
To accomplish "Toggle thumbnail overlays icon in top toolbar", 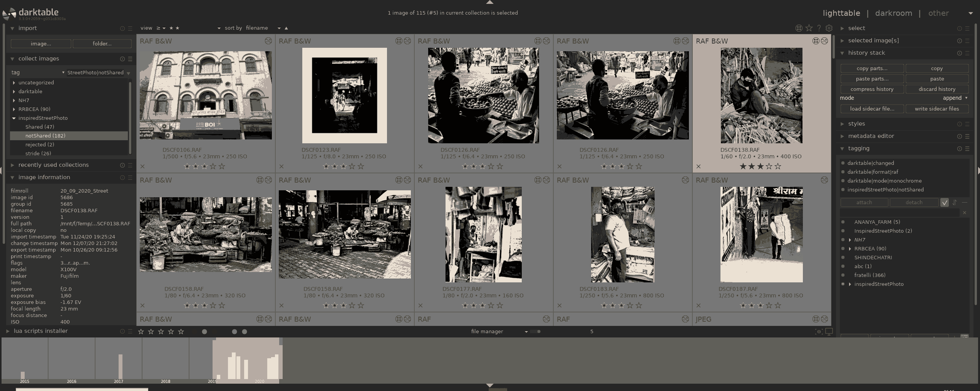I will [x=799, y=28].
